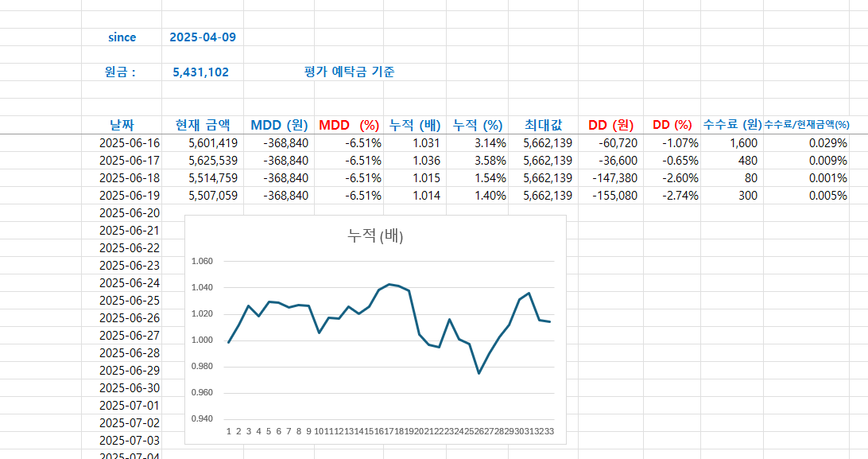Click the 최대값 column header
The width and height of the screenshot is (868, 459).
tap(543, 125)
